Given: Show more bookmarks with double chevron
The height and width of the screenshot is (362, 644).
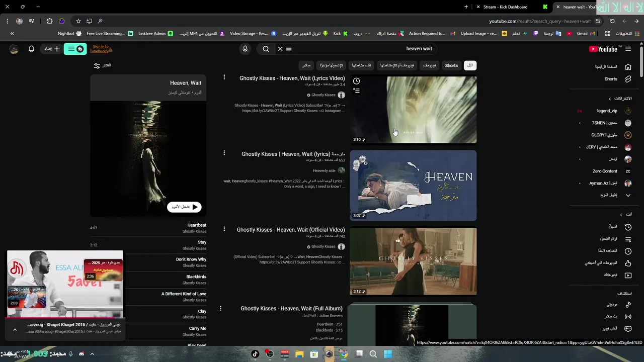Looking at the screenshot, I should pyautogui.click(x=12, y=34).
